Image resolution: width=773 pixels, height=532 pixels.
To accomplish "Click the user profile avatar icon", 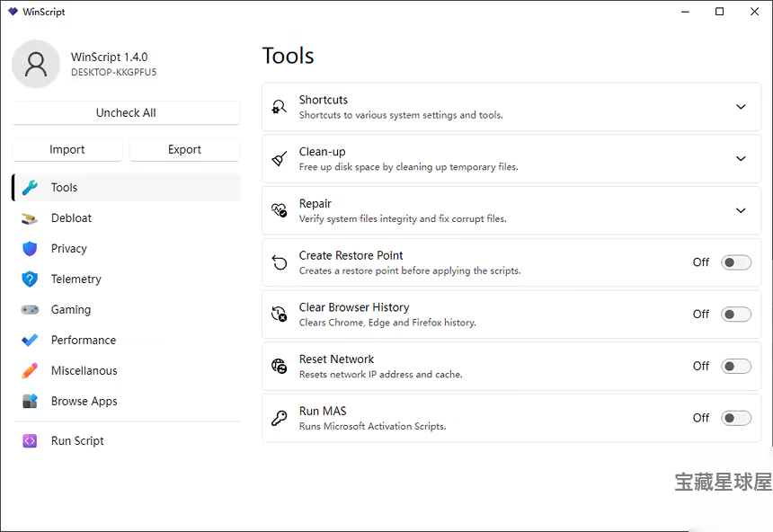I will point(35,64).
